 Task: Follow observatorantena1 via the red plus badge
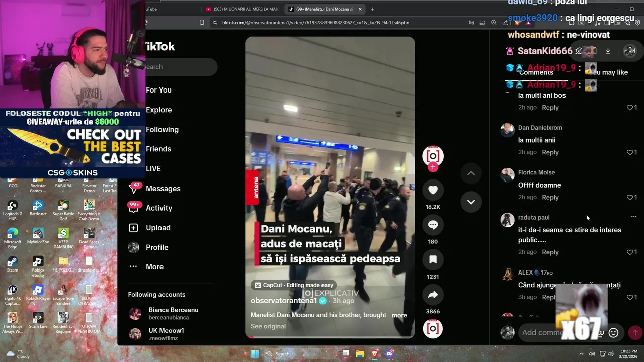[x=433, y=167]
